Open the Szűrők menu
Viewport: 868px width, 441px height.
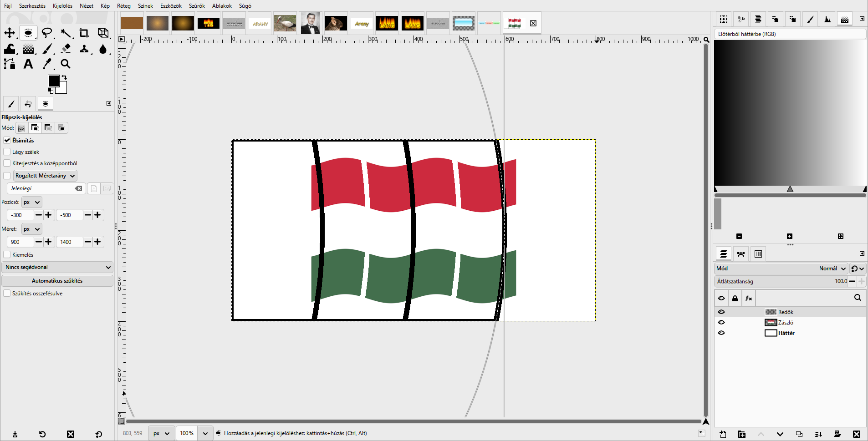[x=197, y=6]
